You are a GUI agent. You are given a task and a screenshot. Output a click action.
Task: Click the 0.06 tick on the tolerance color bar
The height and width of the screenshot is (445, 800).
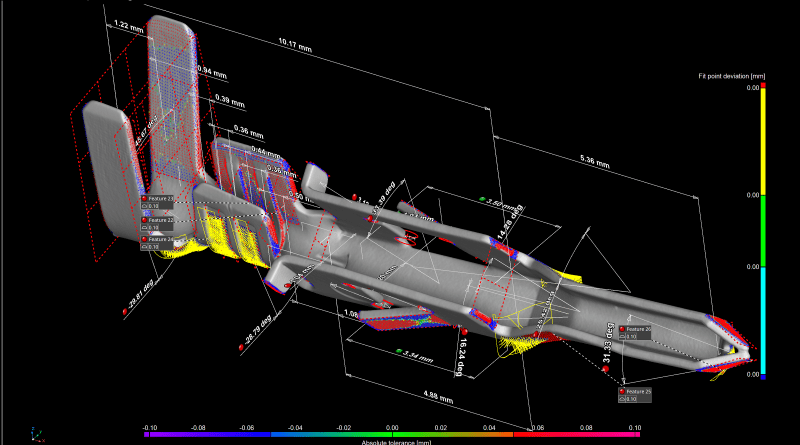(x=538, y=428)
